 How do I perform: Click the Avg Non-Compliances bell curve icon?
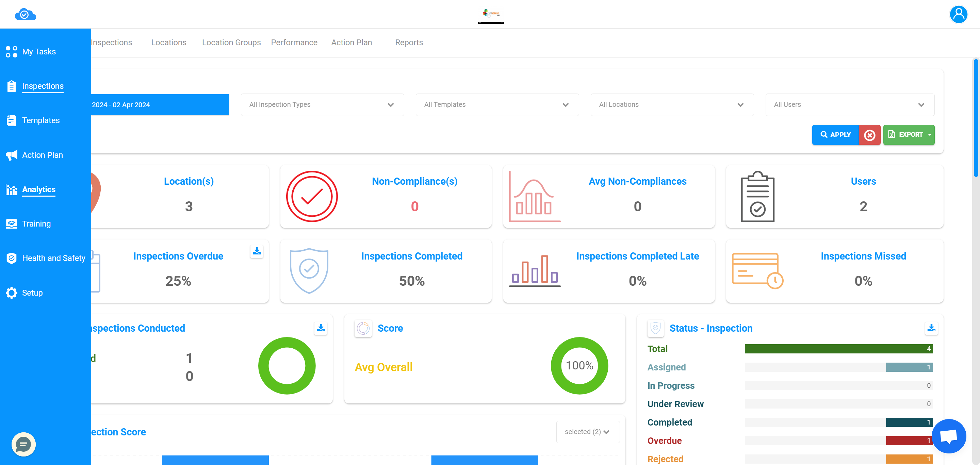coord(535,196)
